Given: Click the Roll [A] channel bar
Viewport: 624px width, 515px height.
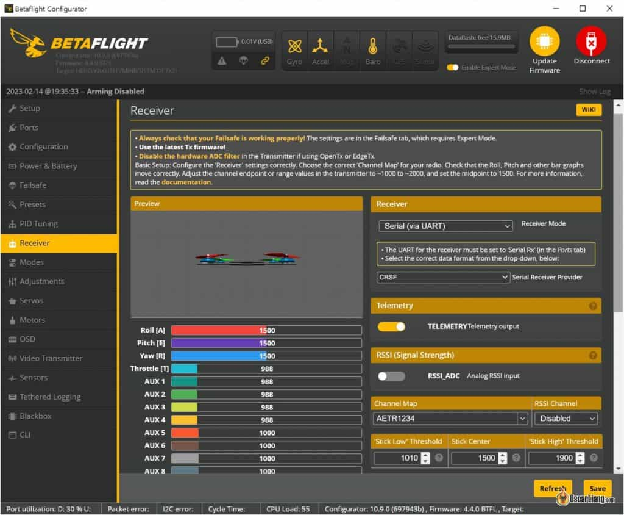Looking at the screenshot, I should point(266,330).
